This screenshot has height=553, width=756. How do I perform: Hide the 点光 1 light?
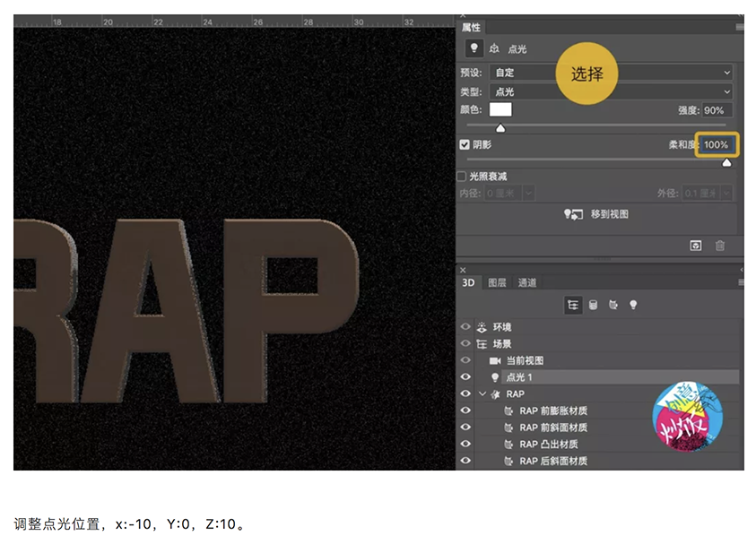(465, 377)
